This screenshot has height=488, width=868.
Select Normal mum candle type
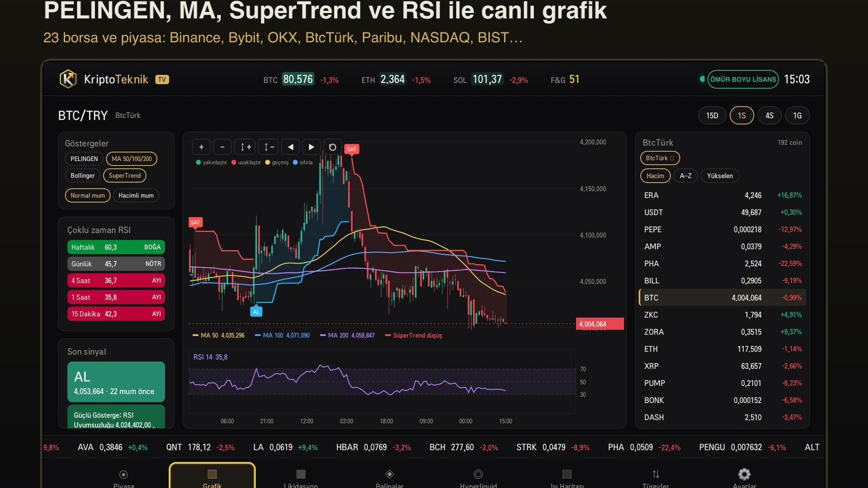88,195
